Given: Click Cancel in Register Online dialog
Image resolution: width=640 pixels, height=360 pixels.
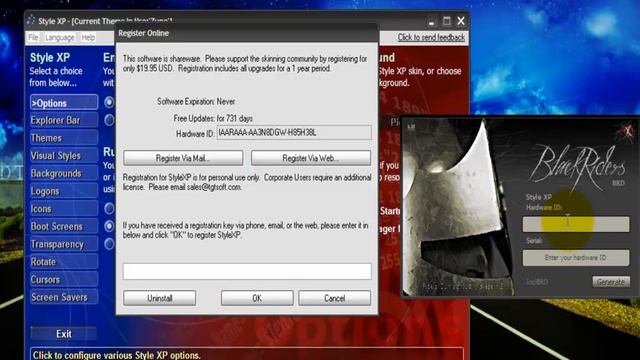Looking at the screenshot, I should point(335,298).
